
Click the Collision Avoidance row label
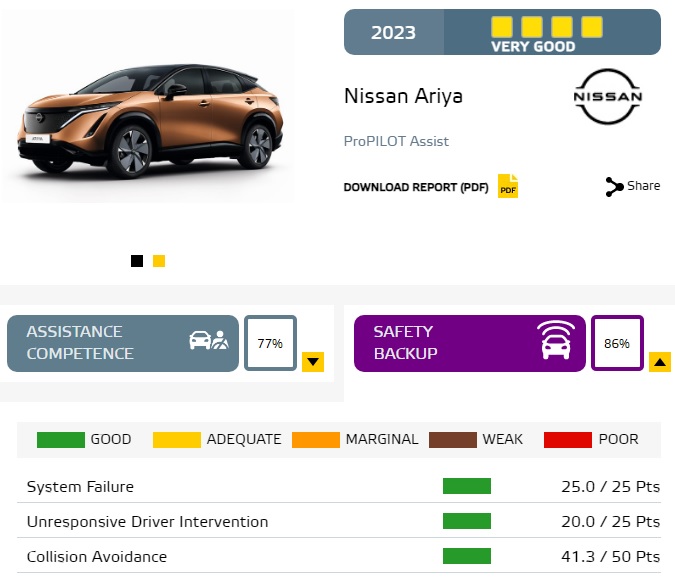tap(96, 557)
